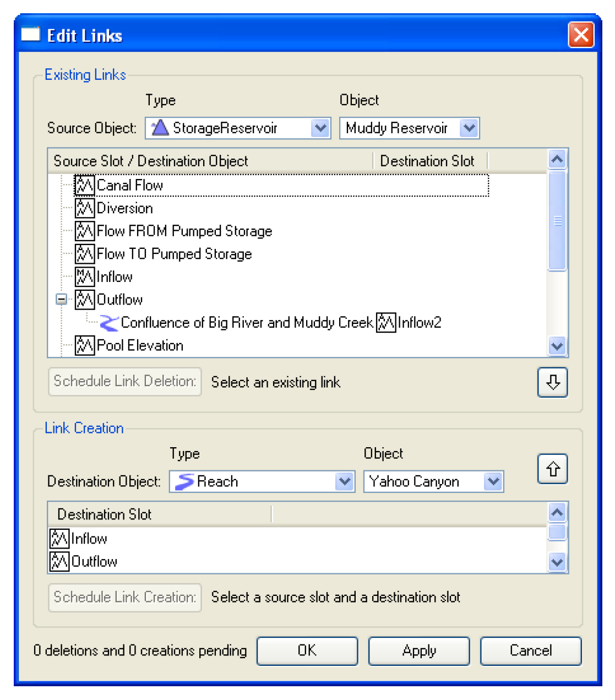Screen dimensions: 615x700
Task: Click the Confluence of Big River reach icon
Action: coord(109,323)
